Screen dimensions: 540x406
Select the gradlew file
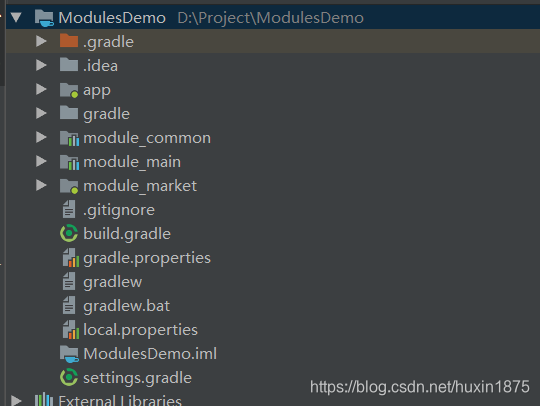click(x=113, y=282)
